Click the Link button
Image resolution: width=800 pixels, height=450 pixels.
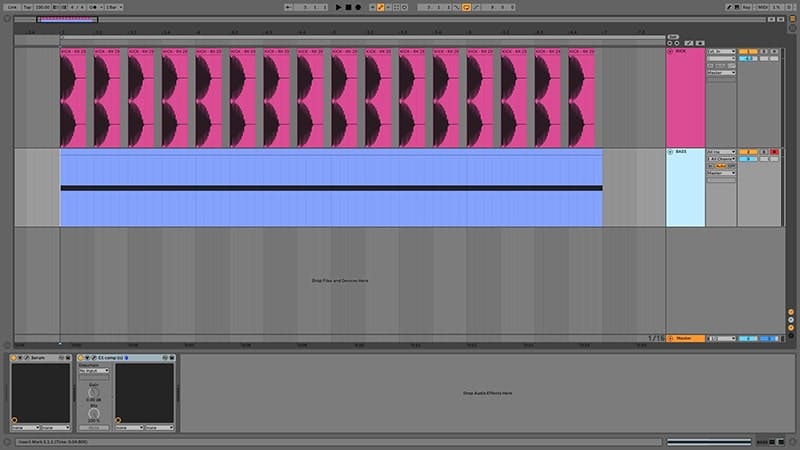point(12,7)
